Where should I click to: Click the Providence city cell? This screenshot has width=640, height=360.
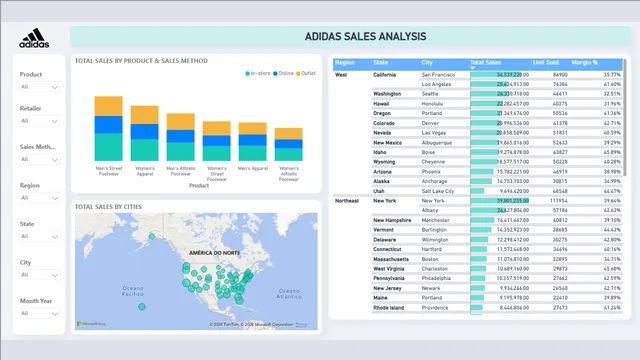[435, 308]
